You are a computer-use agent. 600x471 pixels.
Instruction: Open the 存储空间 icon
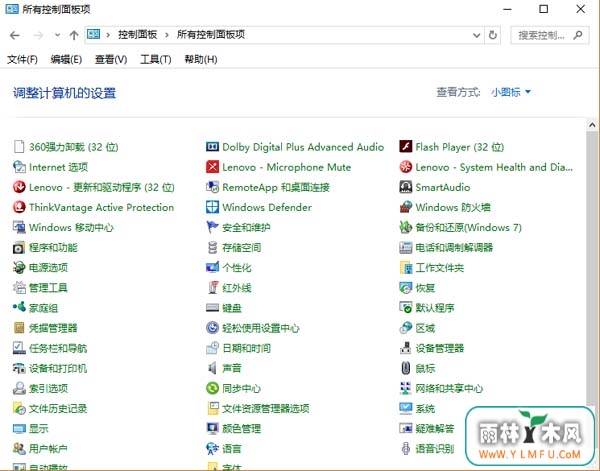(x=212, y=248)
